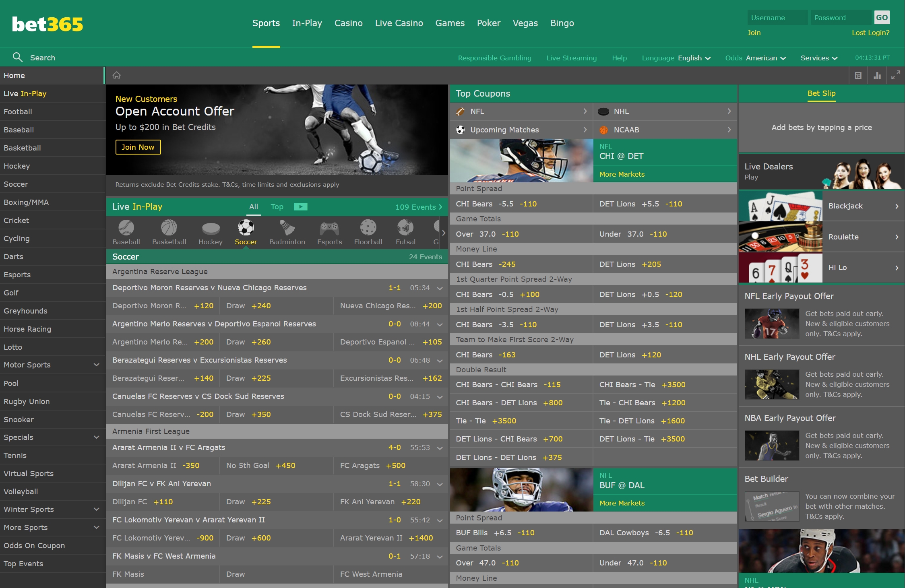Click the Upcoming Matches soccer ball icon
Viewport: 905px width, 588px height.
coord(460,130)
